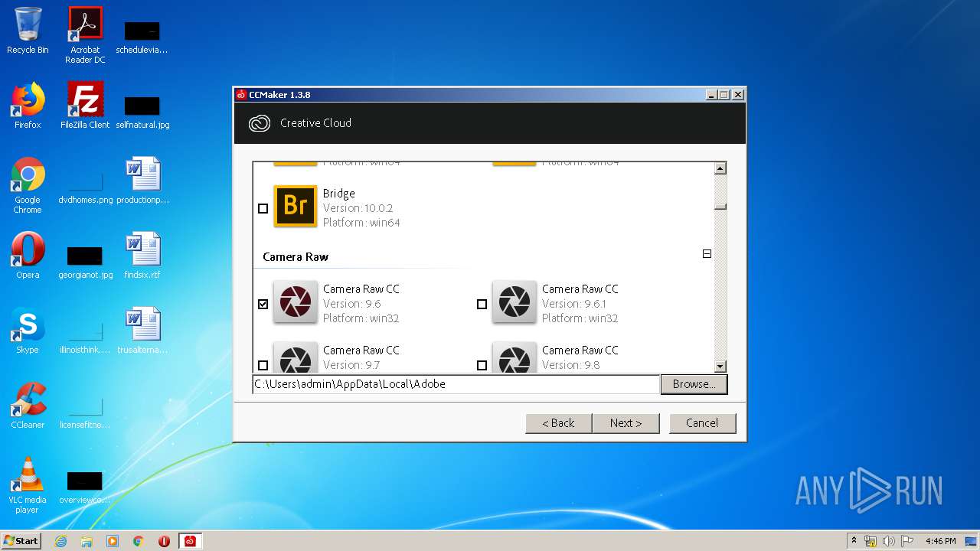Click the Show desktop button
This screenshot has height=551, width=980.
[x=972, y=541]
